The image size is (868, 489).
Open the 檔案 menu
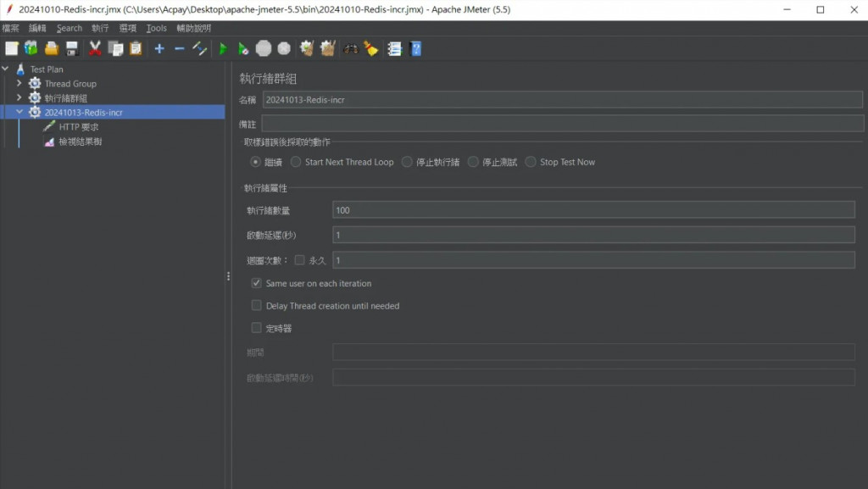click(x=10, y=28)
